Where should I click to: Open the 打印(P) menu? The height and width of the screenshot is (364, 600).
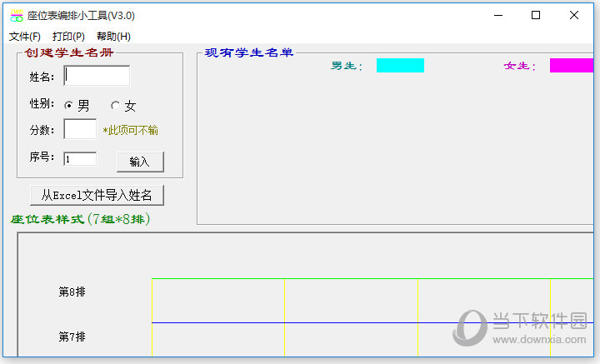pyautogui.click(x=68, y=37)
